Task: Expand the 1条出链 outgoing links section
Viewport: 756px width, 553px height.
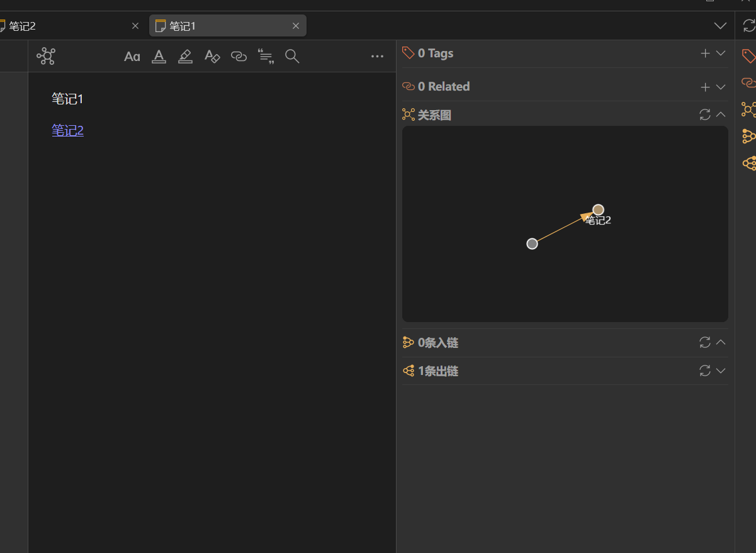Action: click(721, 371)
